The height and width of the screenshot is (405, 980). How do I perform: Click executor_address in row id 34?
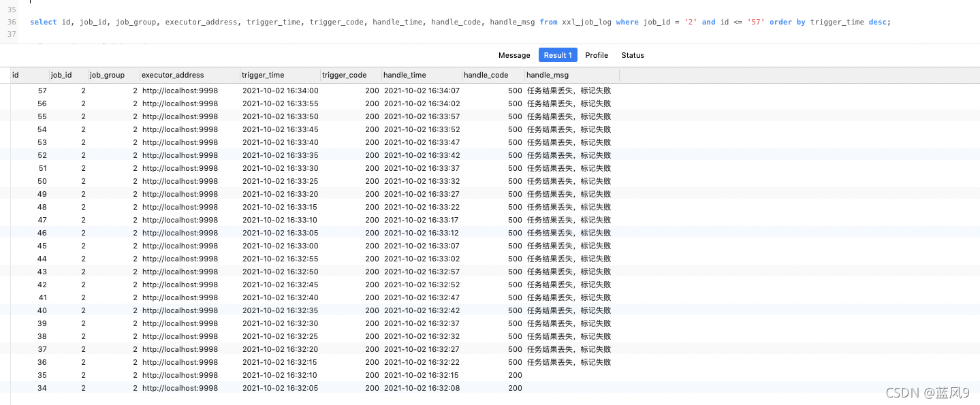pyautogui.click(x=180, y=388)
